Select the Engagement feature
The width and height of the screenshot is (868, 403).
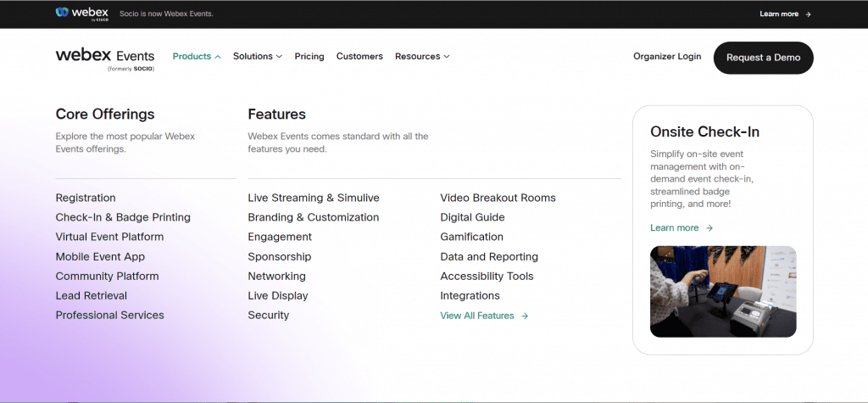click(280, 237)
